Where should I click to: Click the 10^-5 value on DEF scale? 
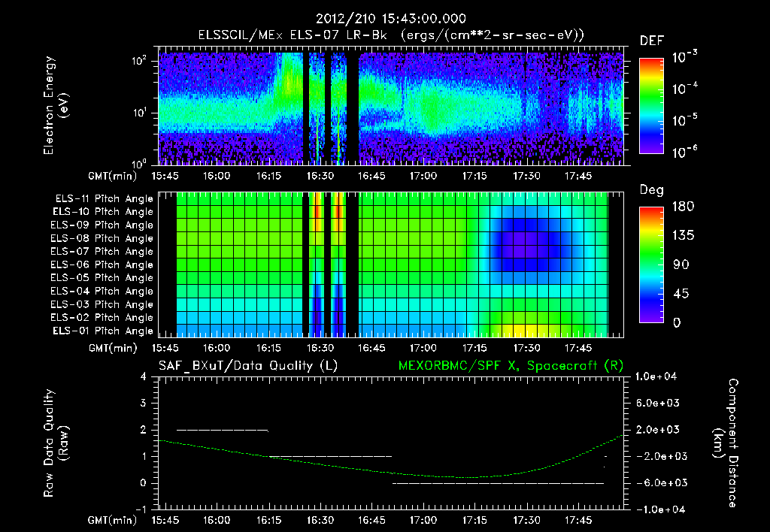tap(684, 119)
